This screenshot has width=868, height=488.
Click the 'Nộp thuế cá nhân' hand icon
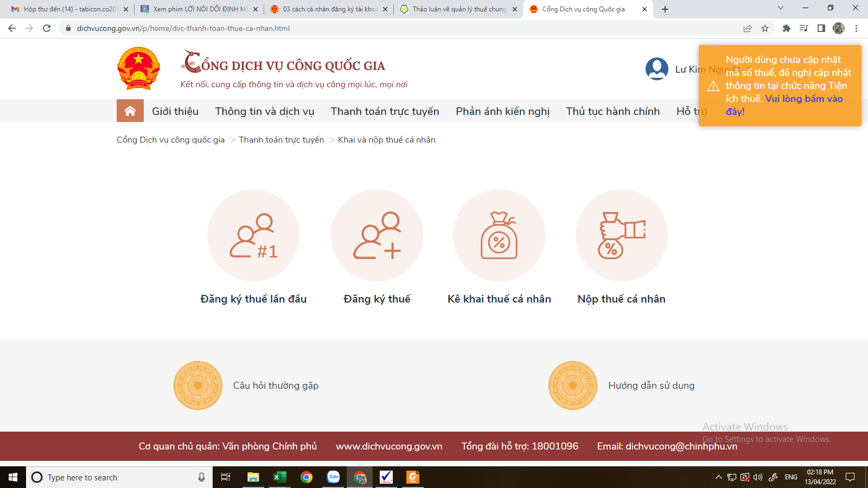622,235
